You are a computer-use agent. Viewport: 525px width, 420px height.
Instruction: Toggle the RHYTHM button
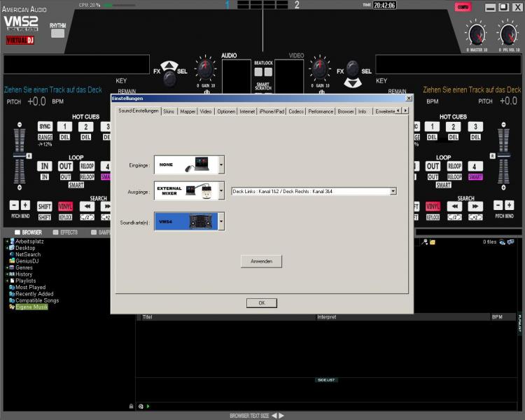(x=57, y=34)
